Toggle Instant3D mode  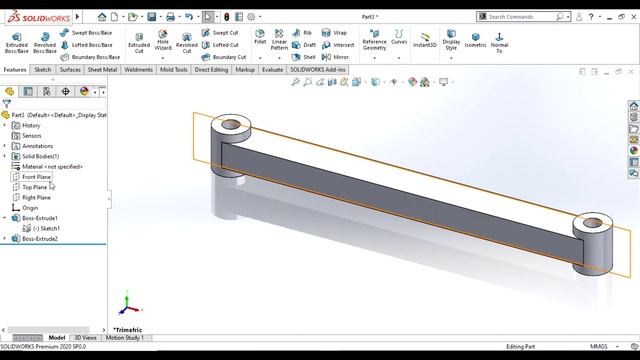[x=424, y=40]
